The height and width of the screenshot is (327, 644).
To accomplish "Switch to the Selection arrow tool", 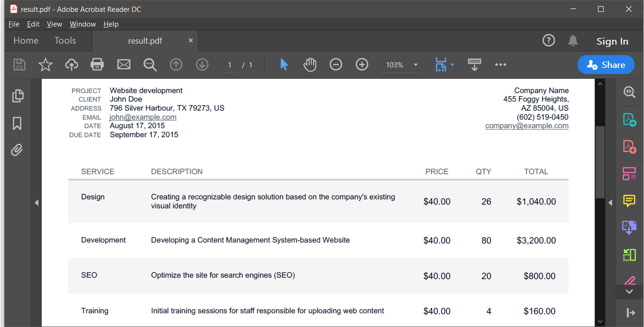I will point(284,64).
